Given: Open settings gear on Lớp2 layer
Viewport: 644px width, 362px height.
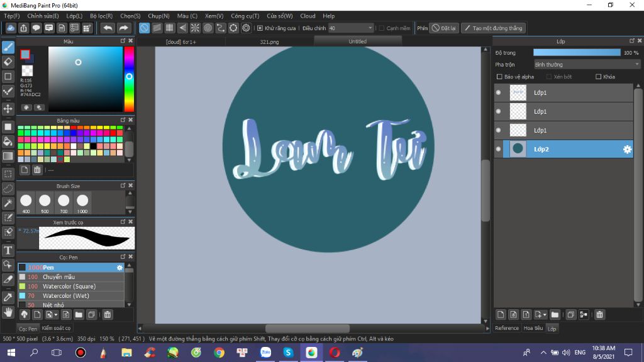Looking at the screenshot, I should 626,149.
